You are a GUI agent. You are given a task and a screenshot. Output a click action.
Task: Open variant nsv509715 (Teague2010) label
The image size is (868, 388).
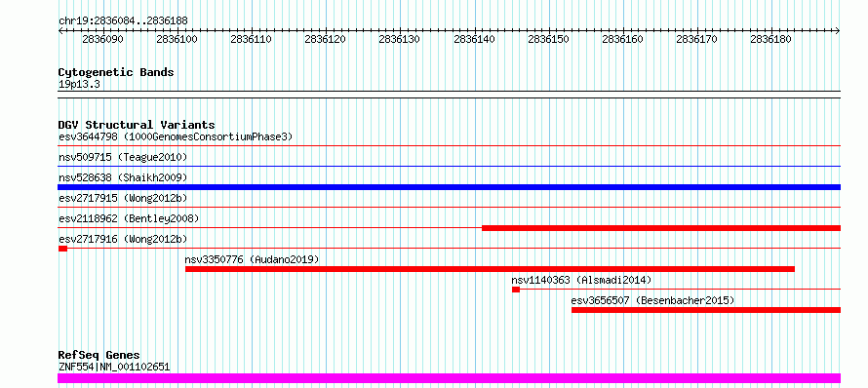coord(123,158)
